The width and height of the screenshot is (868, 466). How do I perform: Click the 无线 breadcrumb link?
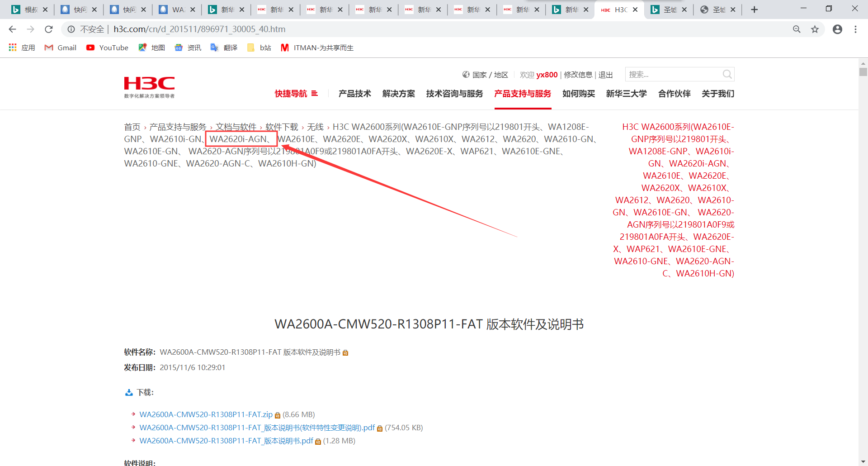pyautogui.click(x=316, y=127)
